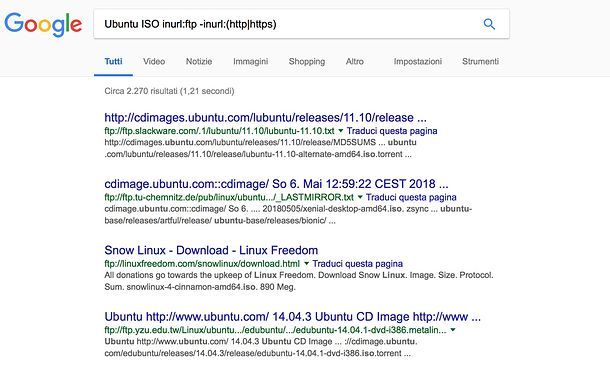
Task: Open Impostazioni settings menu
Action: click(417, 61)
